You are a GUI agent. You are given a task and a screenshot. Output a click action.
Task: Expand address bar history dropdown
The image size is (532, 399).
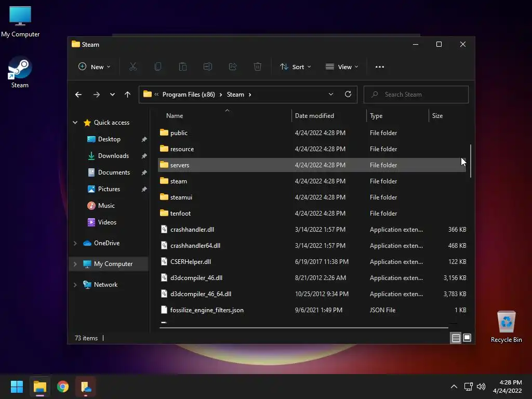[x=331, y=95]
